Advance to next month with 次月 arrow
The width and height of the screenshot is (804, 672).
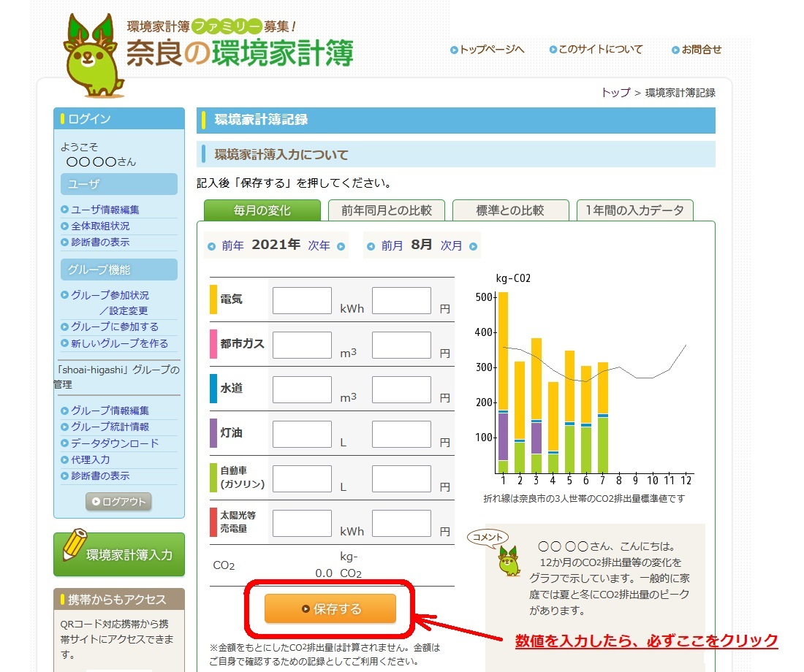click(x=458, y=246)
